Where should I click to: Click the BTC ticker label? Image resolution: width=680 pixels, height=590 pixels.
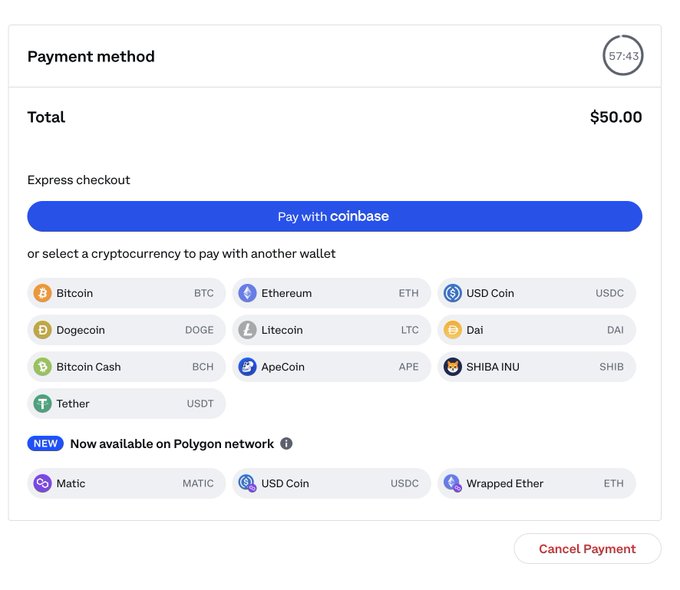pyautogui.click(x=204, y=293)
